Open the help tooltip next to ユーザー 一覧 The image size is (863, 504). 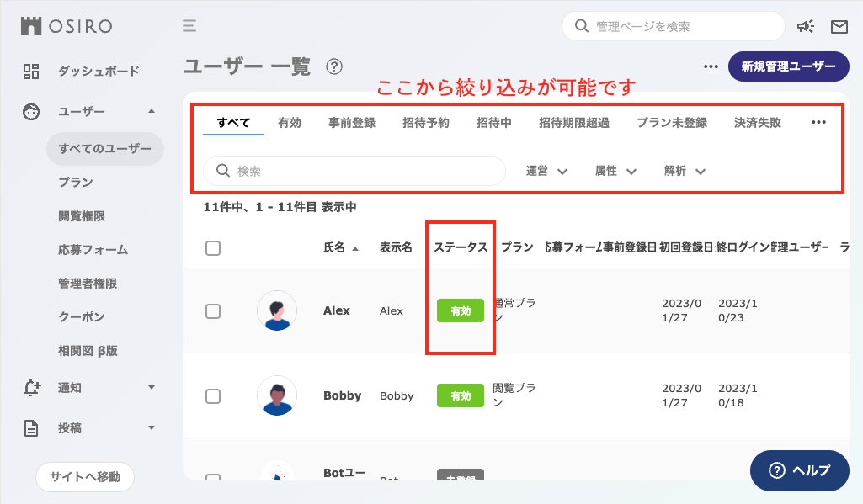click(x=334, y=67)
